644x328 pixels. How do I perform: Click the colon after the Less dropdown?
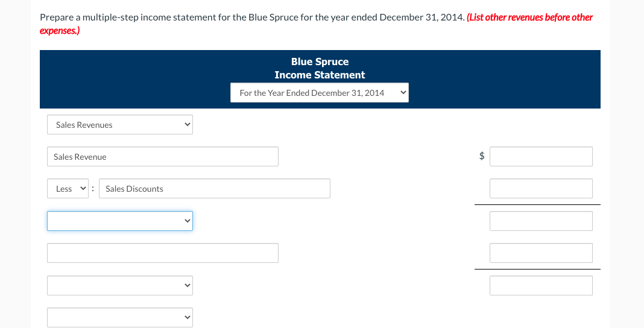pos(93,189)
